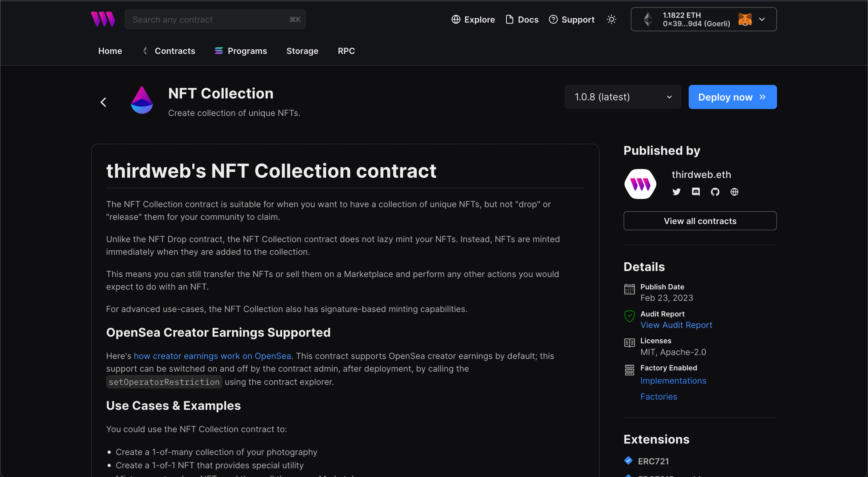Toggle the light/dark theme sun icon
Screen dimensions: 868x477
[611, 20]
